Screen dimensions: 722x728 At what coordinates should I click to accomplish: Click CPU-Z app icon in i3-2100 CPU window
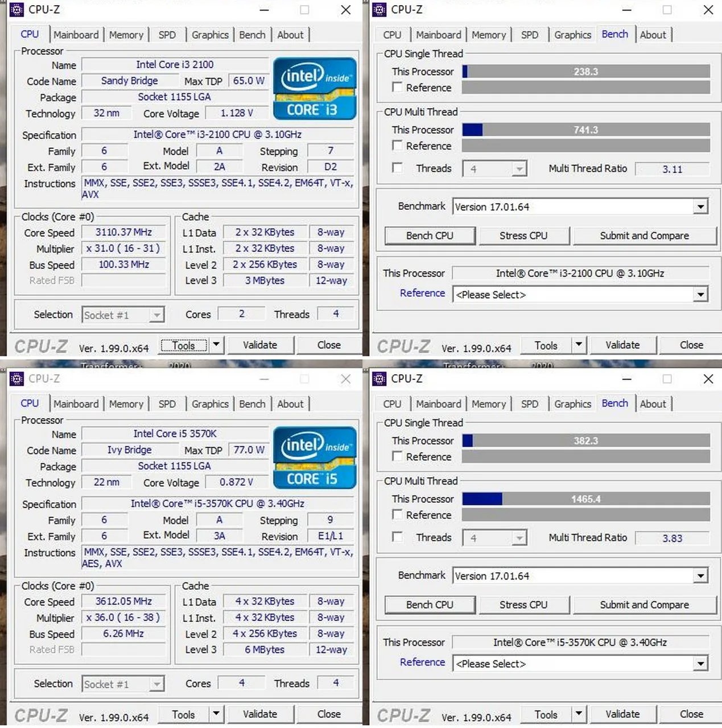pyautogui.click(x=16, y=10)
